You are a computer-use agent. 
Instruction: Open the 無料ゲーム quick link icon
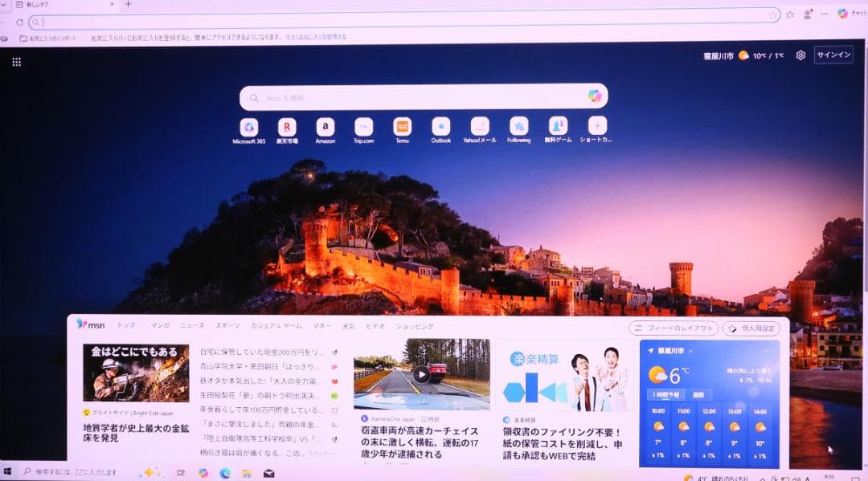coord(558,127)
